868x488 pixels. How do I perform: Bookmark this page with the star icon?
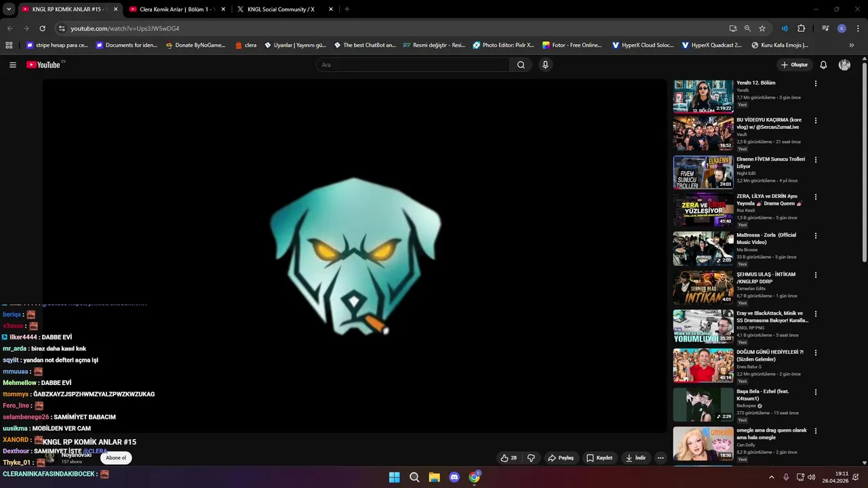click(x=762, y=28)
